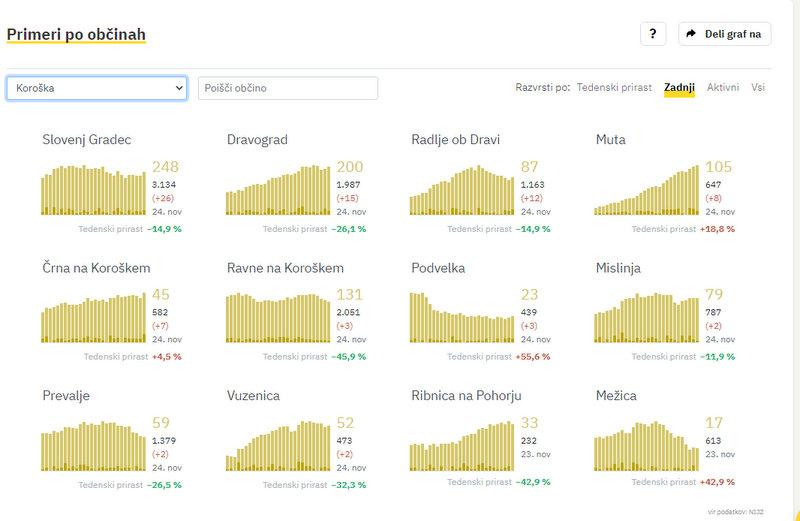Image resolution: width=800 pixels, height=521 pixels.
Task: Select the Zadnji sort option
Action: (x=679, y=88)
